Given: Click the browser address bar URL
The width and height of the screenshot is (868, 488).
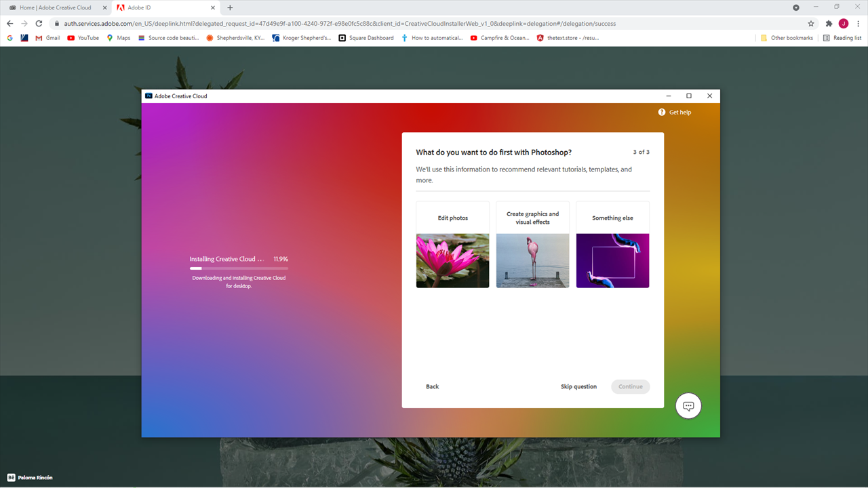Looking at the screenshot, I should [x=340, y=23].
